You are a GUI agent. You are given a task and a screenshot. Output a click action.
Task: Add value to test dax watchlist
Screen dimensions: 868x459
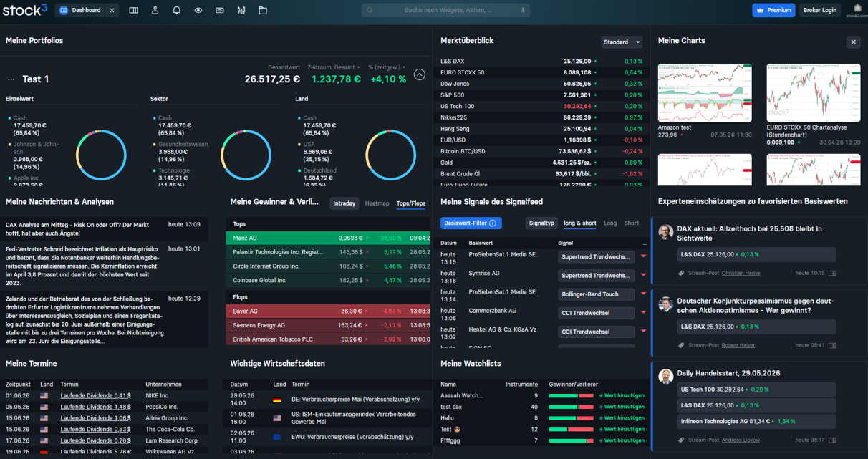click(622, 407)
